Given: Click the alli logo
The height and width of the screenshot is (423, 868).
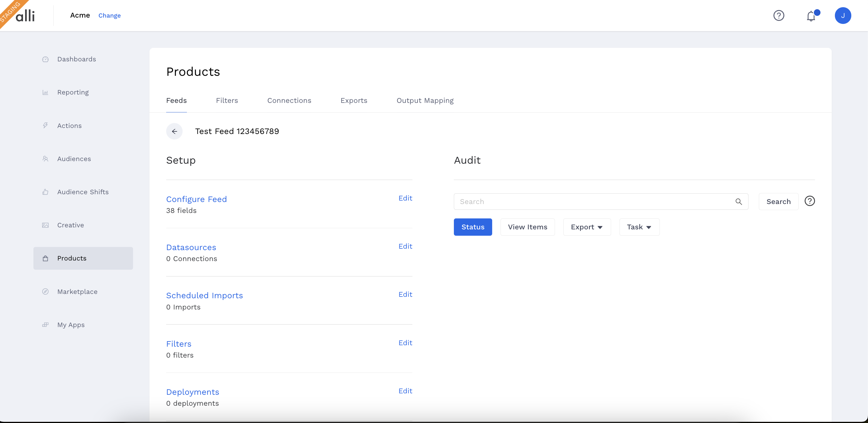Looking at the screenshot, I should pyautogui.click(x=25, y=16).
